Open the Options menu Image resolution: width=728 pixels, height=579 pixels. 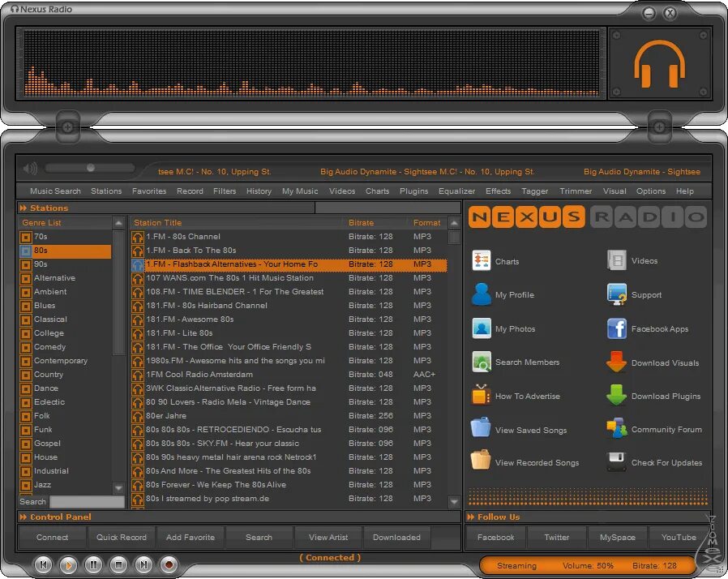[x=651, y=191]
